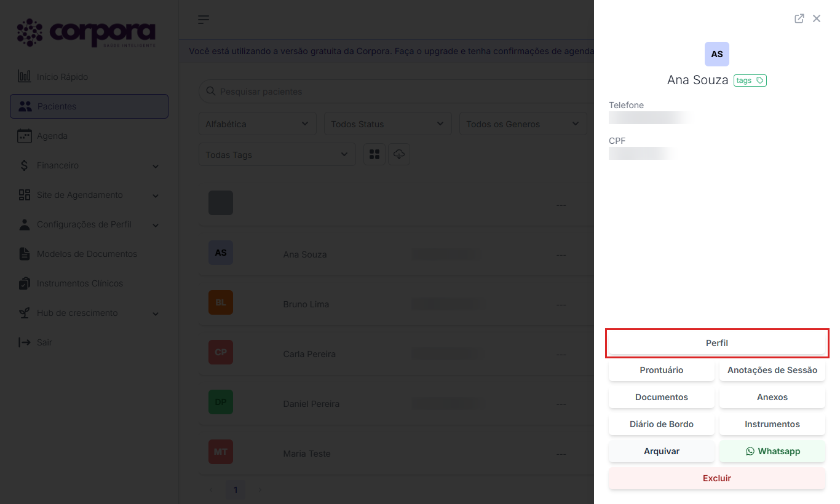840x504 pixels.
Task: Expand Configurações de Perfil menu
Action: point(89,224)
